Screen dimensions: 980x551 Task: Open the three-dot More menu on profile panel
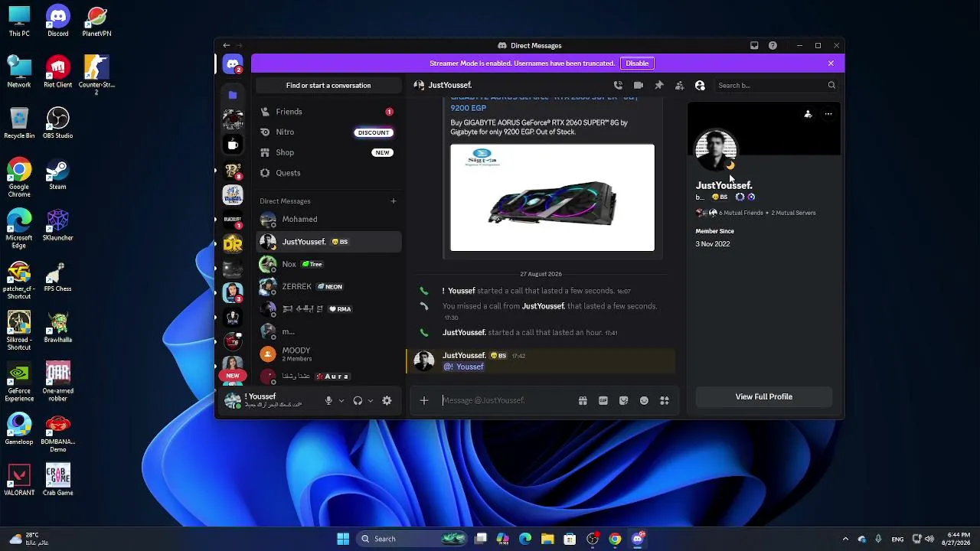(x=828, y=114)
